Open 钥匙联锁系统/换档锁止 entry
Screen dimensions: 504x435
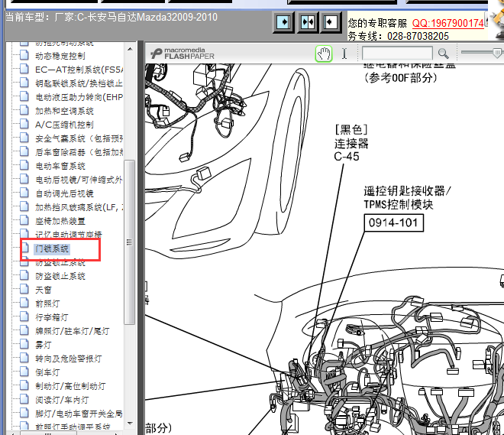pyautogui.click(x=79, y=83)
